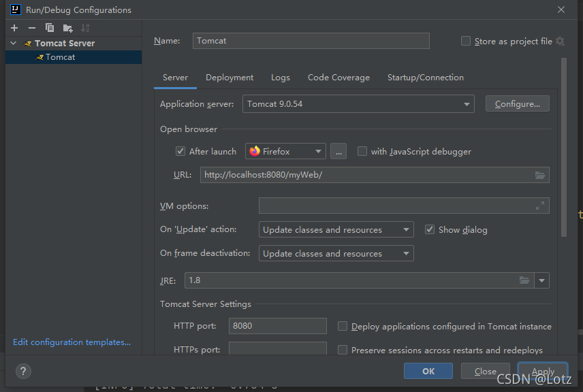
Task: Click in the URL field
Action: pyautogui.click(x=375, y=175)
